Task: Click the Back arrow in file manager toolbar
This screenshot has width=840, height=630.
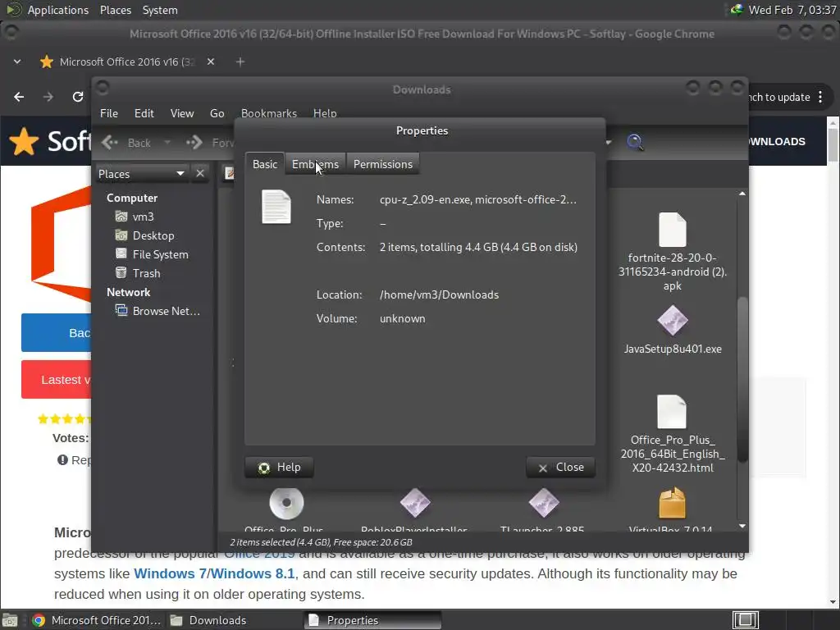Action: tap(126, 143)
